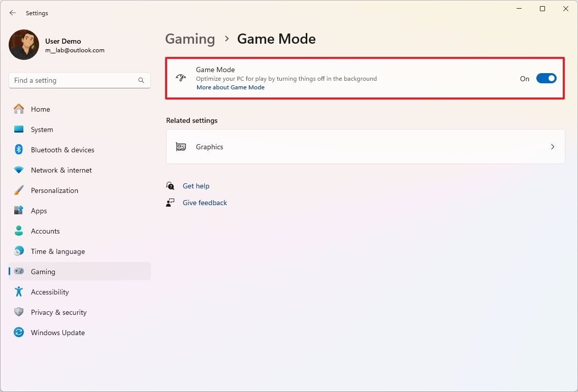Click the Graphics display icon
This screenshot has height=392, width=578.
(181, 147)
